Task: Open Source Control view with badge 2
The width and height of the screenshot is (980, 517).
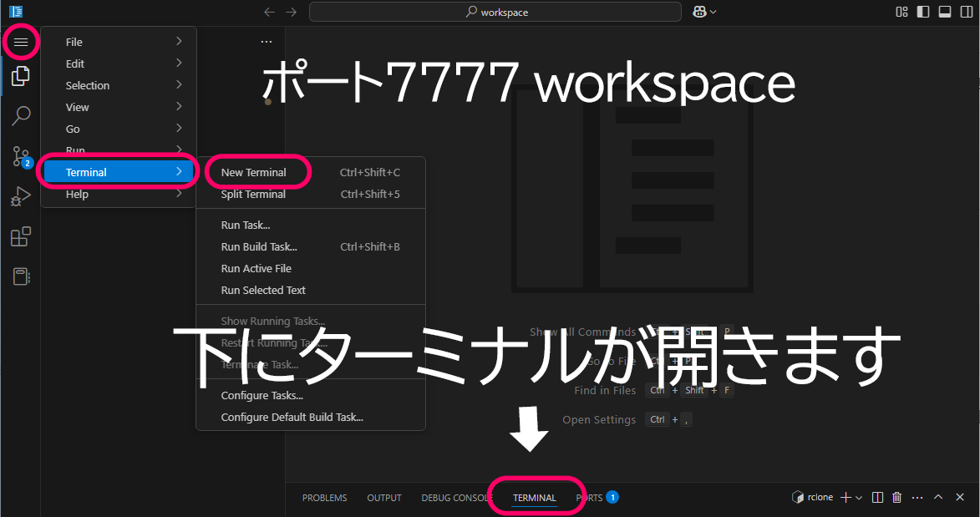Action: (x=21, y=156)
